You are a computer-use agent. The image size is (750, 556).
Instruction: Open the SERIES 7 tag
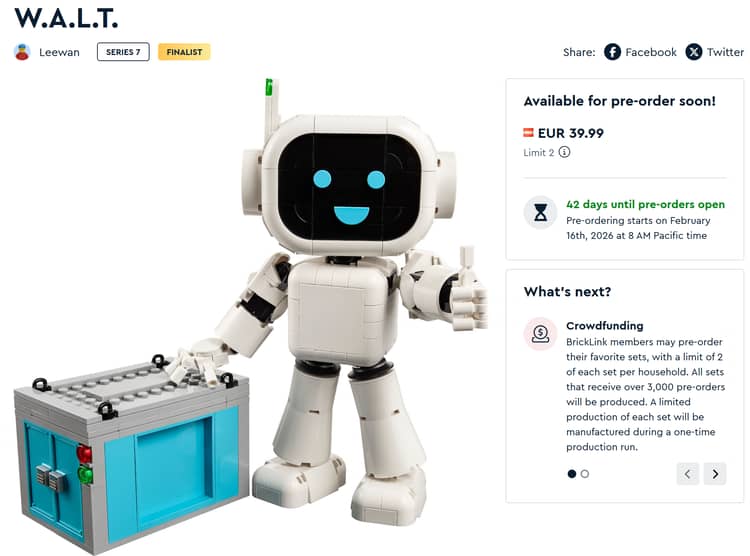coord(123,52)
